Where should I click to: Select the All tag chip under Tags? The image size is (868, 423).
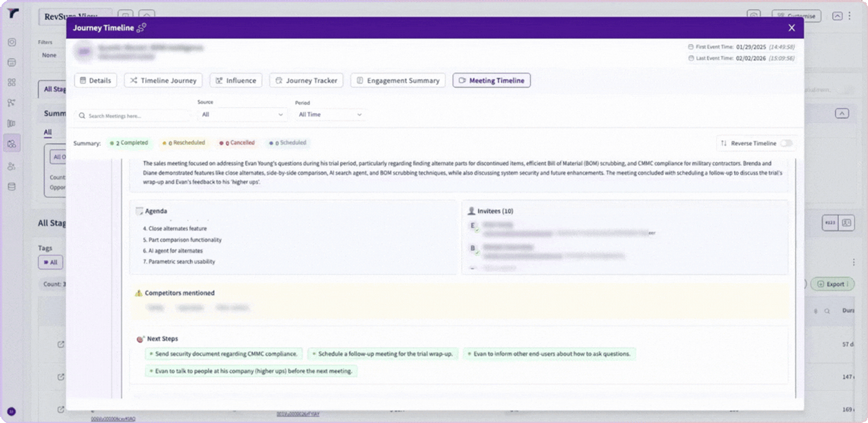pyautogui.click(x=50, y=262)
